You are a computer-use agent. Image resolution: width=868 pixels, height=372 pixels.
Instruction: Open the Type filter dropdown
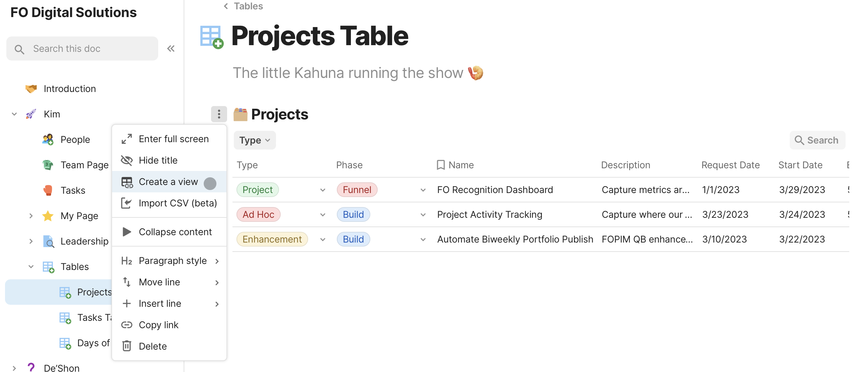point(255,140)
